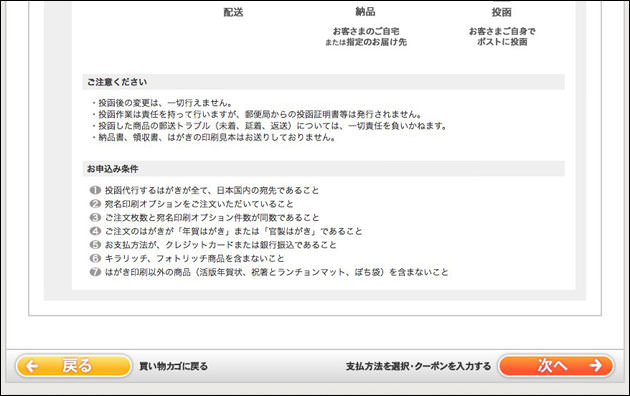Click condition 7 about はがき印刷以外の商品
Viewport: 630px width, 396px height.
click(x=276, y=272)
